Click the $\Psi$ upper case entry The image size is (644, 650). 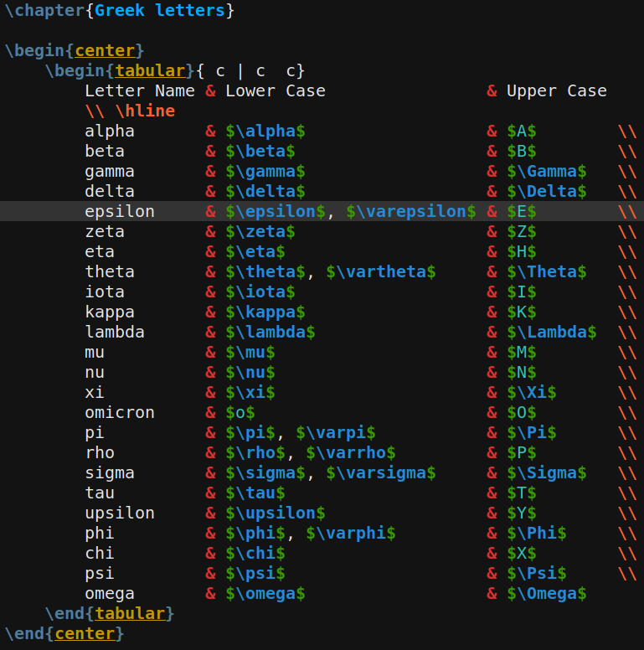pos(537,573)
